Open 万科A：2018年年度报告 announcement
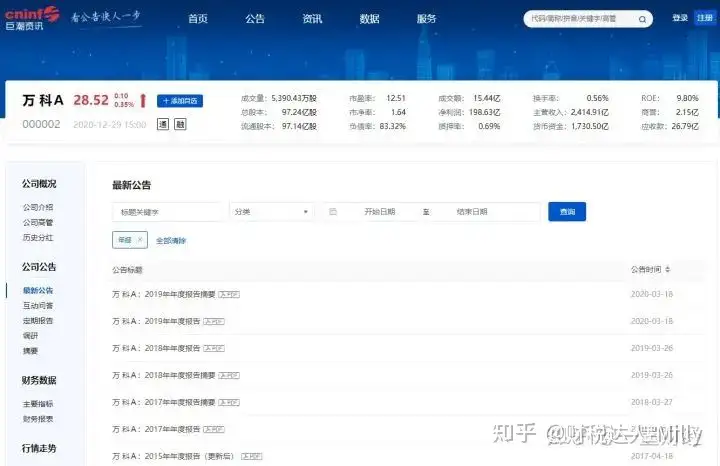 click(156, 348)
